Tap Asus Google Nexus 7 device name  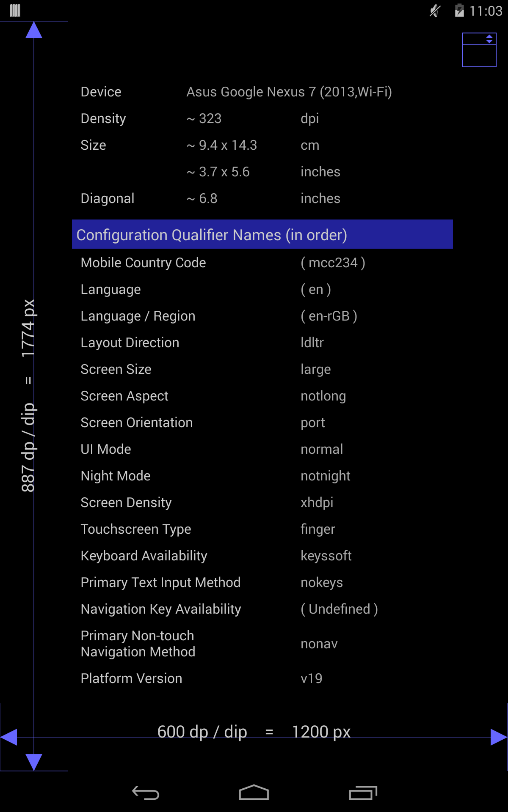click(x=289, y=92)
